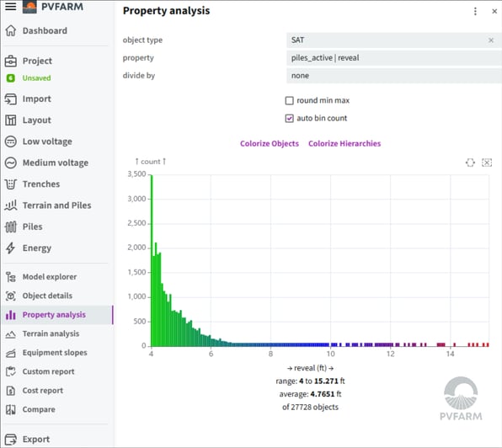Image resolution: width=502 pixels, height=448 pixels.
Task: Click the Piles icon
Action: pyautogui.click(x=11, y=227)
